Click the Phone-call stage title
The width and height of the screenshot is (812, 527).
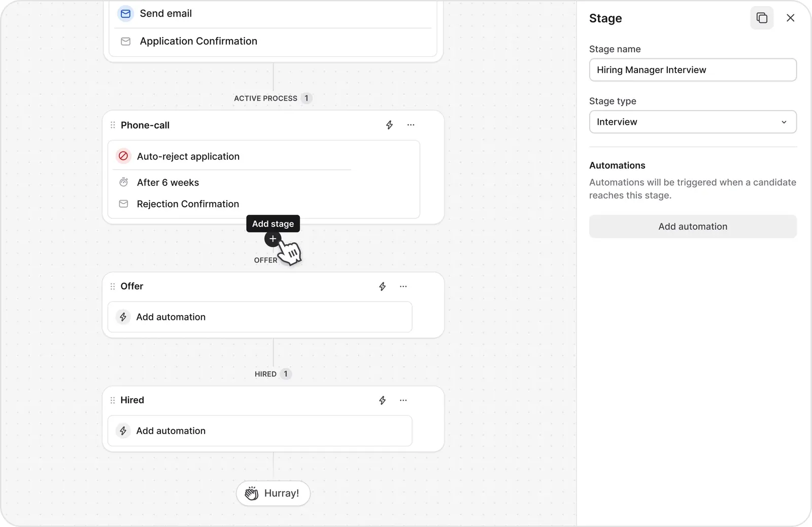[x=145, y=125]
